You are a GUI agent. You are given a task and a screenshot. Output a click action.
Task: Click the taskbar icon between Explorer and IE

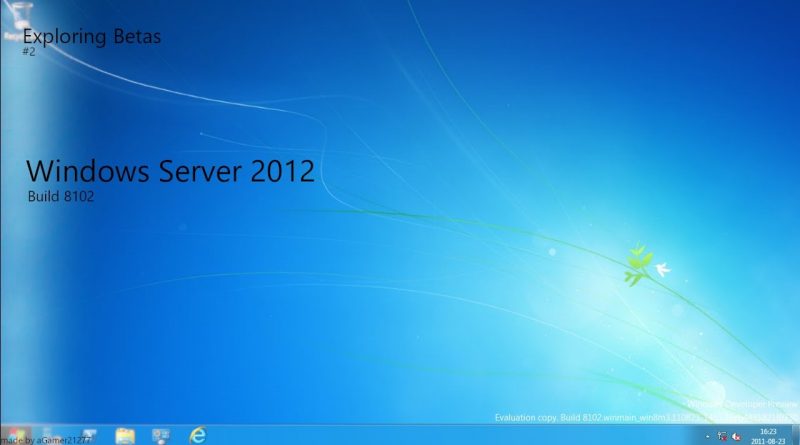[x=161, y=436]
